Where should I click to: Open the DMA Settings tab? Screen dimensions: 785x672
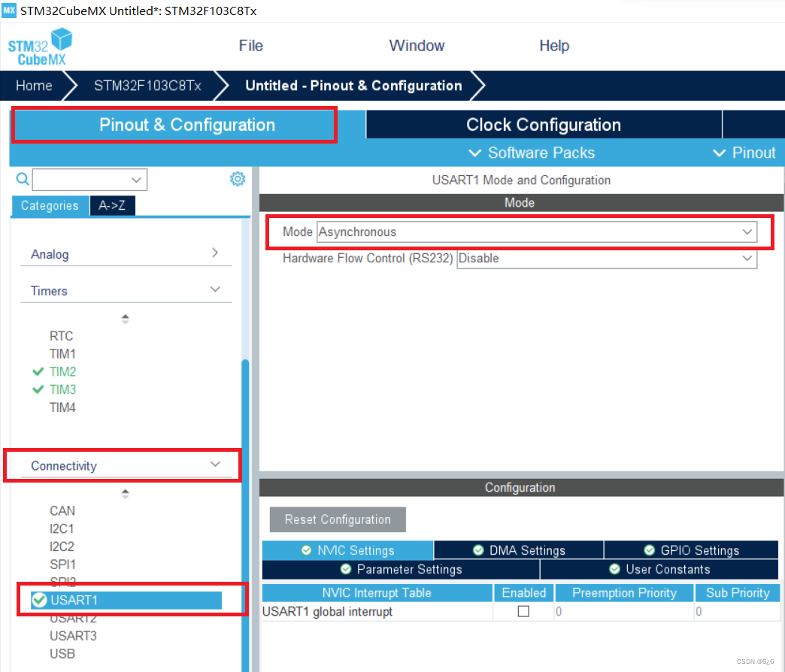pos(519,550)
